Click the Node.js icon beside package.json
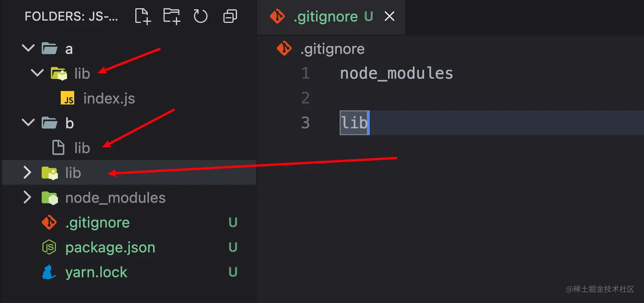This screenshot has height=303, width=644. tap(49, 247)
